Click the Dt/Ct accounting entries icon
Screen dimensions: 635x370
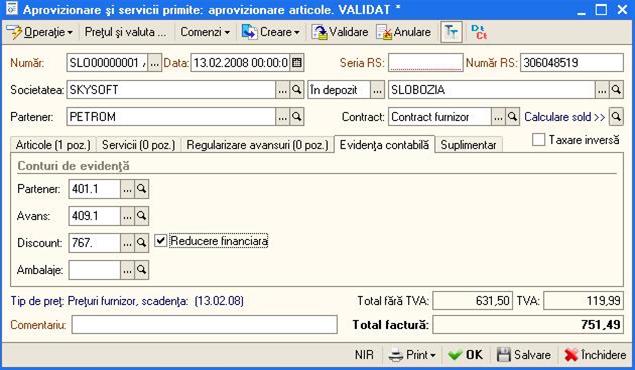[x=479, y=32]
